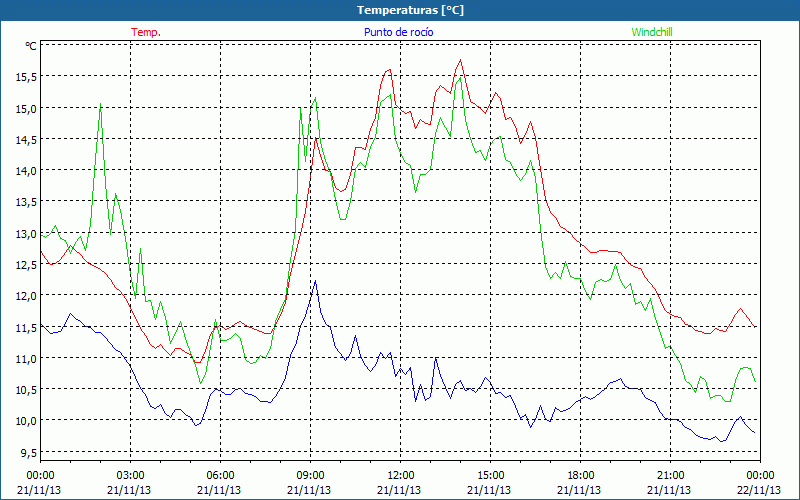Click the 15,0 y-axis value
Viewport: 800px width, 500px height.
26,108
